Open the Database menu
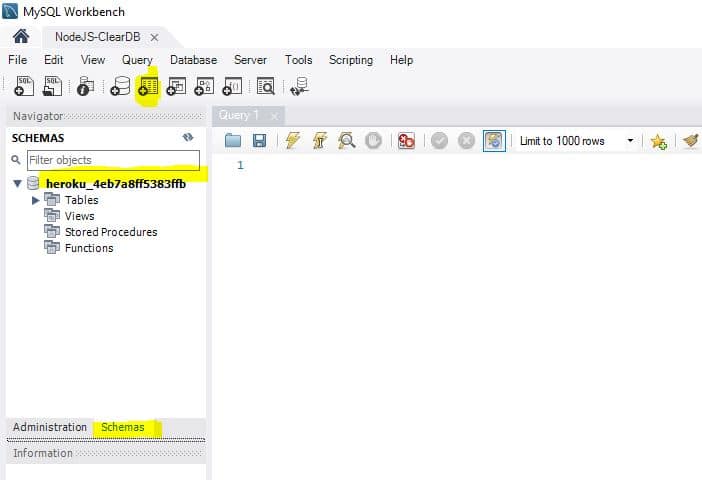Viewport: 702px width, 480px height. tap(193, 60)
